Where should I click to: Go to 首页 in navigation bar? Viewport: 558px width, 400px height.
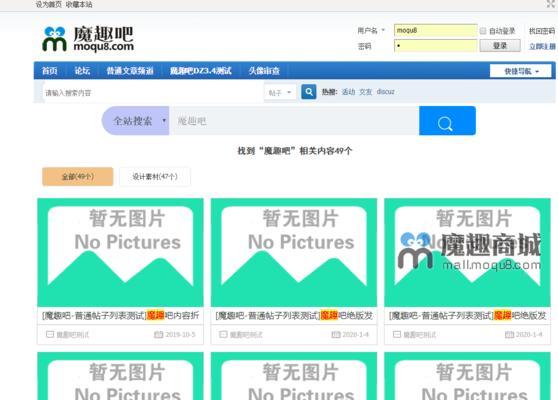[49, 71]
